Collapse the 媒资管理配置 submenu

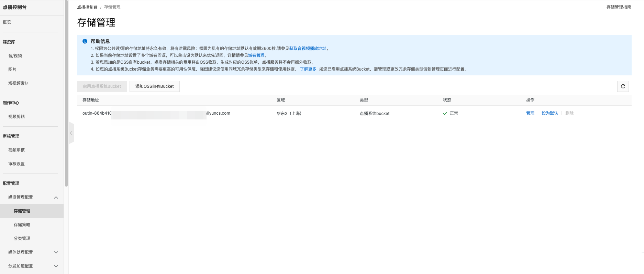(x=56, y=197)
